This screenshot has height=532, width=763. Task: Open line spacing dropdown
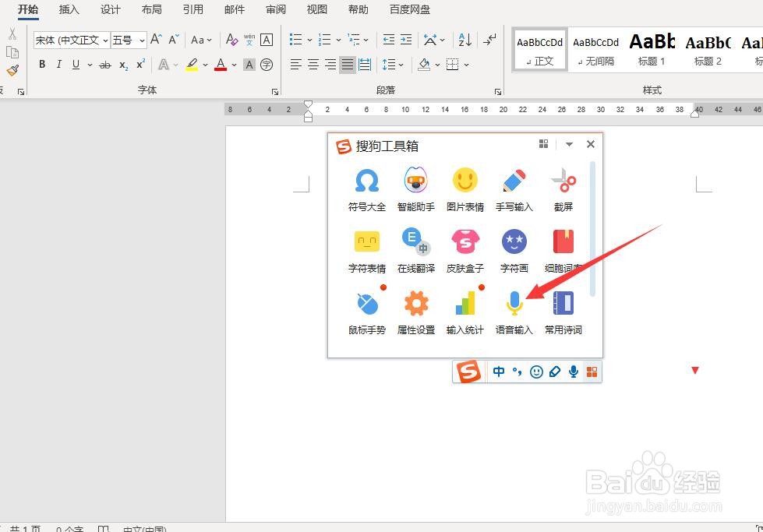[393, 65]
